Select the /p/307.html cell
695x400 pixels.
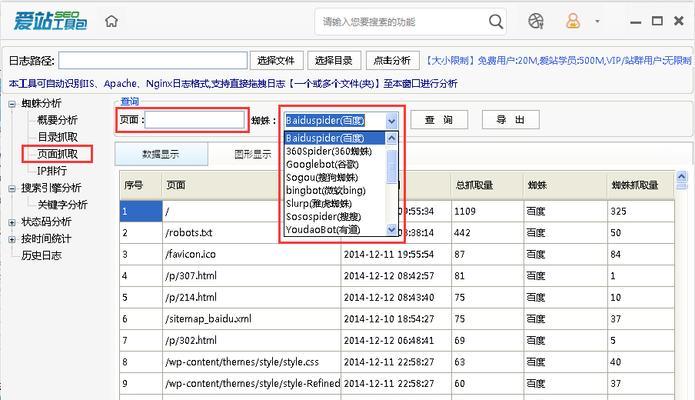click(x=252, y=276)
